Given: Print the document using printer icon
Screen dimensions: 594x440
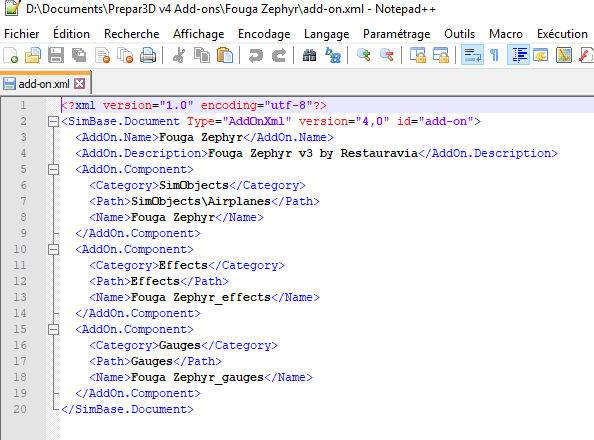Looking at the screenshot, I should click(x=148, y=55).
